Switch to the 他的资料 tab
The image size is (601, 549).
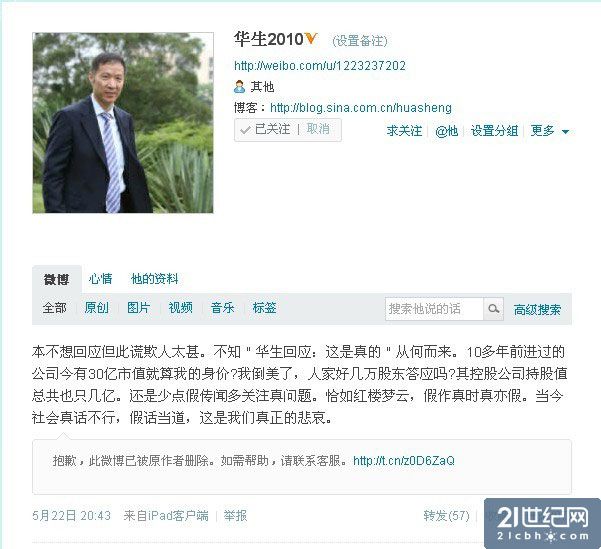pyautogui.click(x=154, y=279)
